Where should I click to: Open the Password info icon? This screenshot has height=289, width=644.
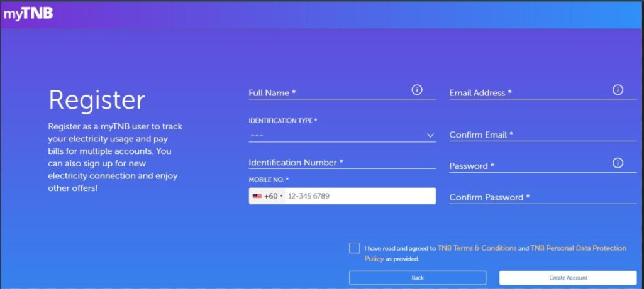pos(618,163)
